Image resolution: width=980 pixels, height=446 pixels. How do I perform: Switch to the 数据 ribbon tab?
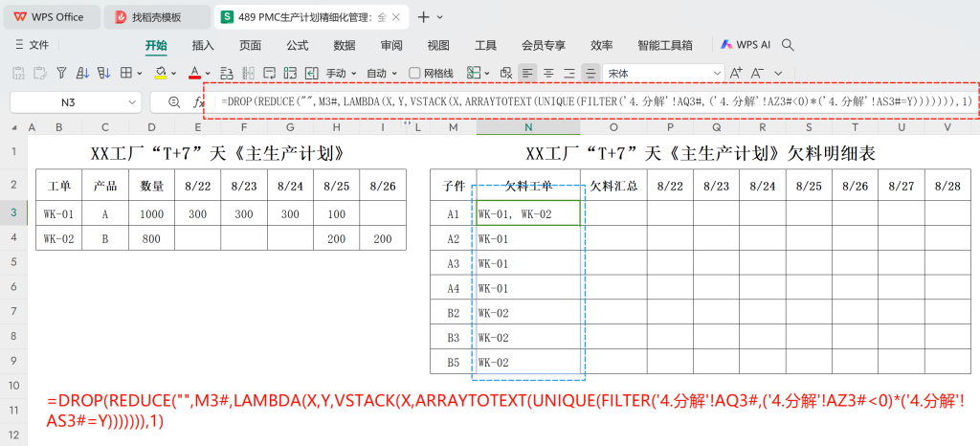(x=345, y=45)
